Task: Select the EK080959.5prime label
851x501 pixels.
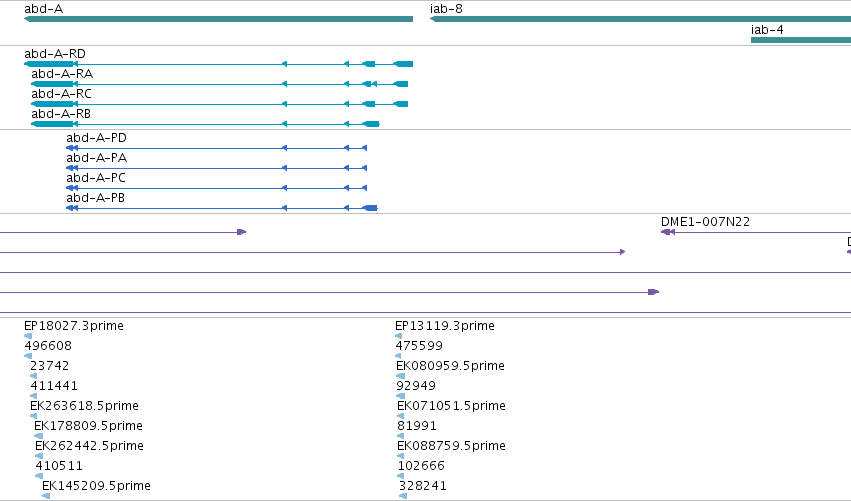Action: click(450, 366)
